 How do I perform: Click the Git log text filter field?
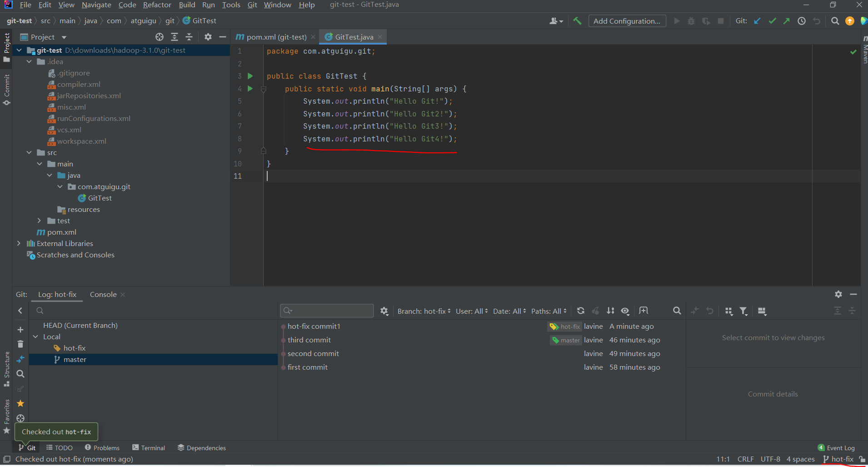327,311
